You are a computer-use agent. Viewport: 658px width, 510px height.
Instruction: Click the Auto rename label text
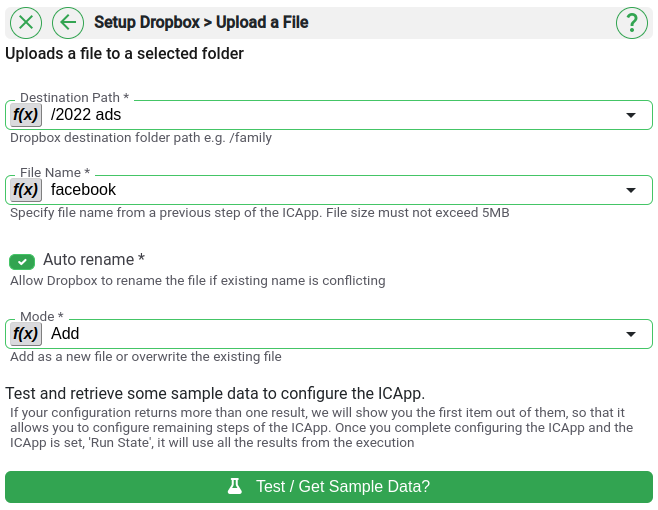[x=94, y=260]
